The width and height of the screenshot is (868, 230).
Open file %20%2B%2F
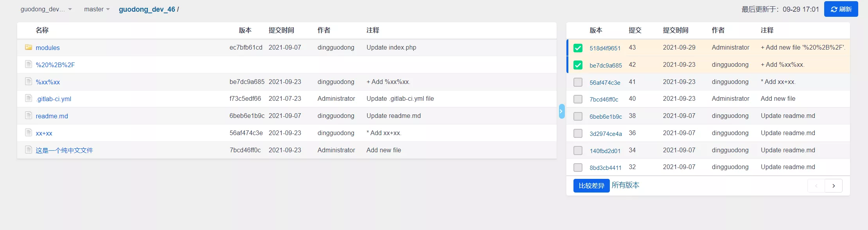(x=55, y=65)
